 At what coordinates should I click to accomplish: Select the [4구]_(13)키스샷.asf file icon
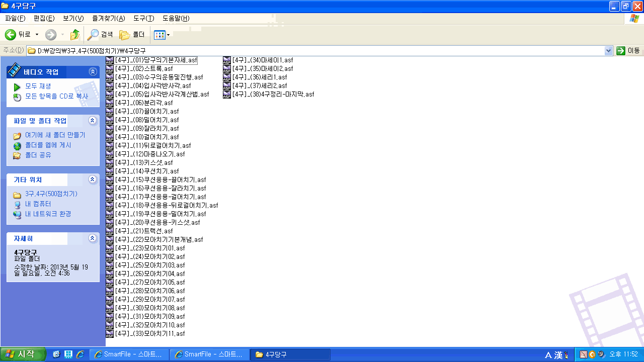[110, 163]
